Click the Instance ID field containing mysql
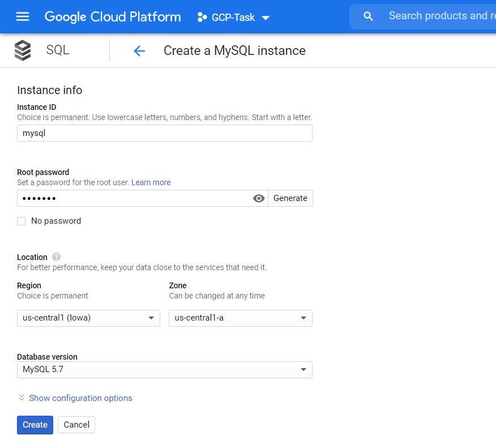 click(x=165, y=133)
